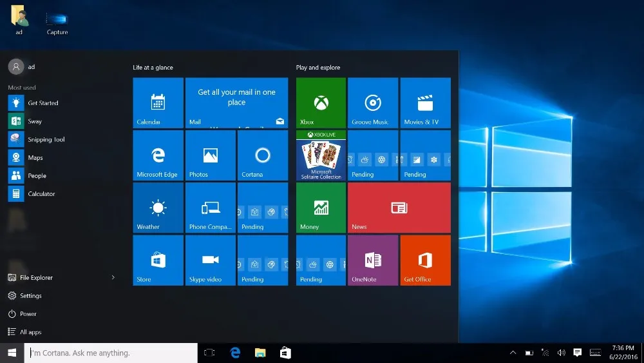644x363 pixels.
Task: Open the Mail tile
Action: [236, 103]
